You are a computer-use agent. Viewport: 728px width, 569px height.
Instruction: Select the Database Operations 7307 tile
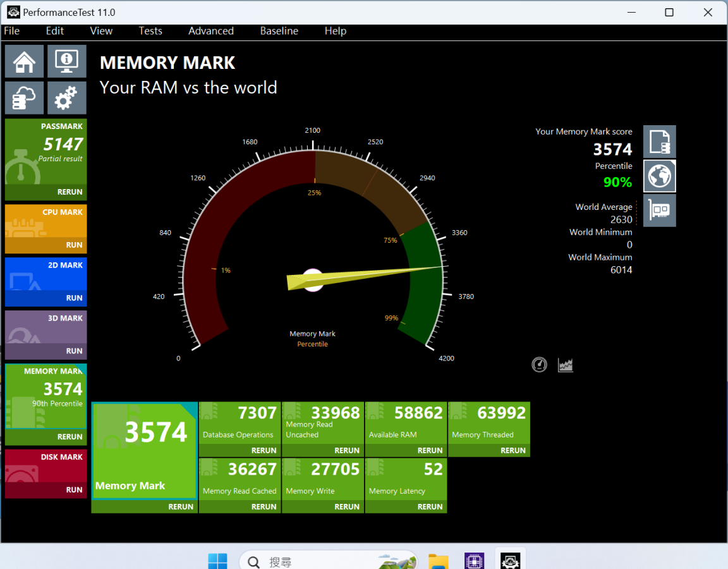(240, 423)
